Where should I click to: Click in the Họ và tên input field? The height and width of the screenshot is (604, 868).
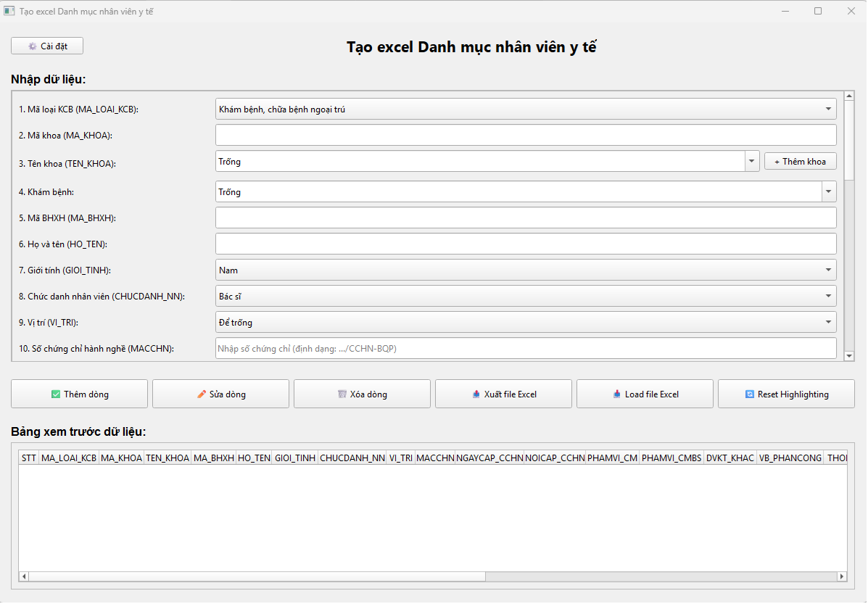point(526,244)
